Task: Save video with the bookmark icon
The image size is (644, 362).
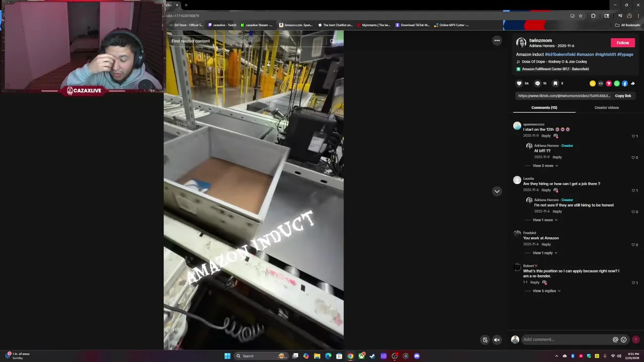Action: (555, 83)
